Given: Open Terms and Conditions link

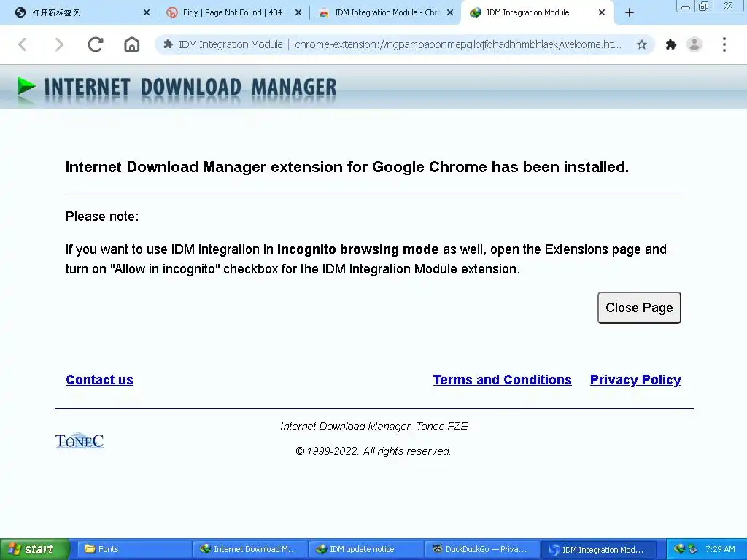Looking at the screenshot, I should pos(502,379).
